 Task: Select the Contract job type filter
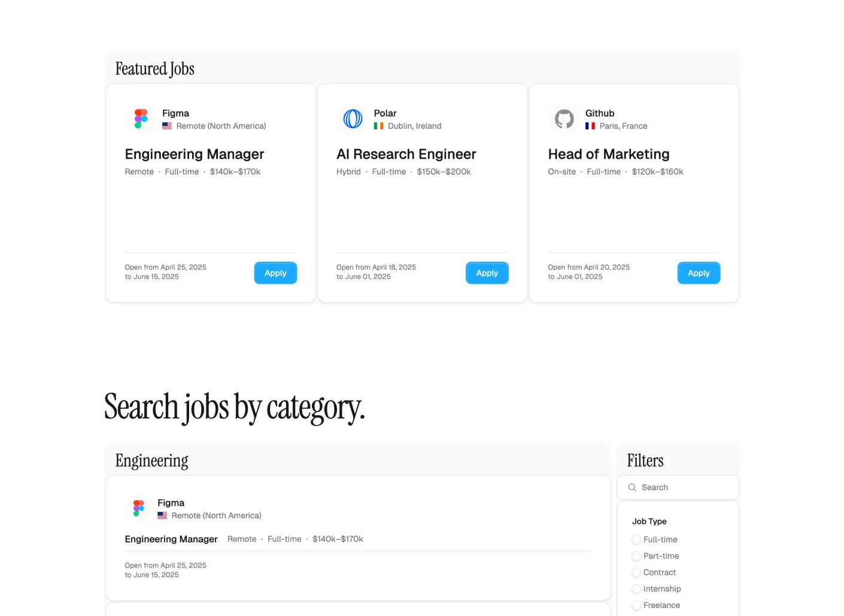[636, 573]
